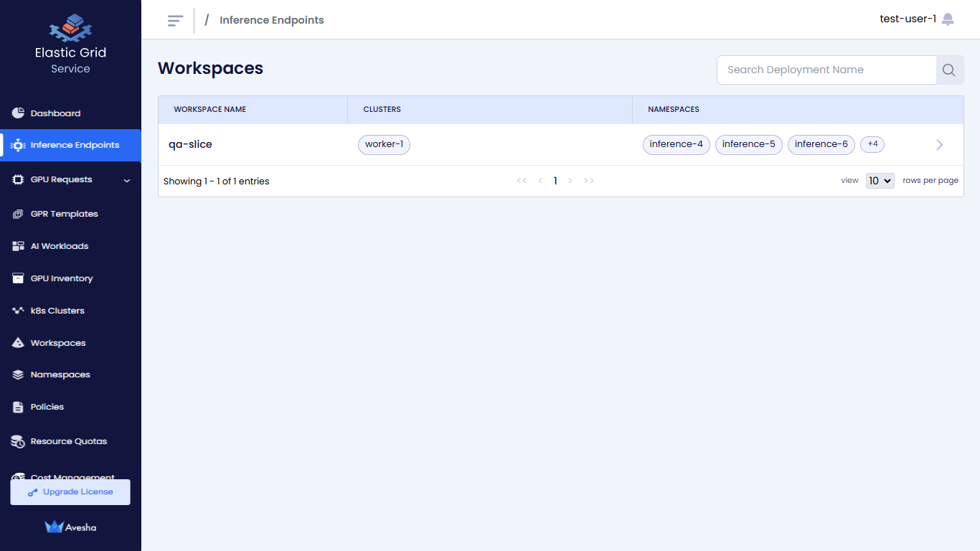Click the +4 namespaces badge
980x551 pixels.
[872, 144]
